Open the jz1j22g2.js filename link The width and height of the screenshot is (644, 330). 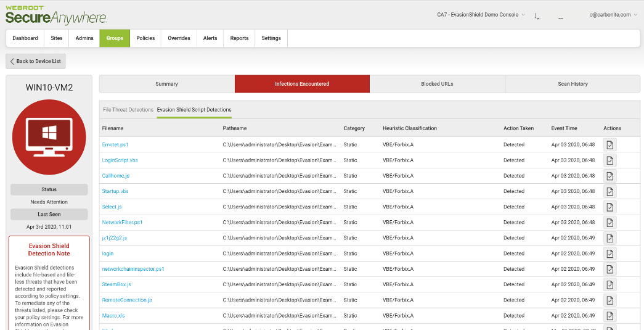pyautogui.click(x=115, y=238)
